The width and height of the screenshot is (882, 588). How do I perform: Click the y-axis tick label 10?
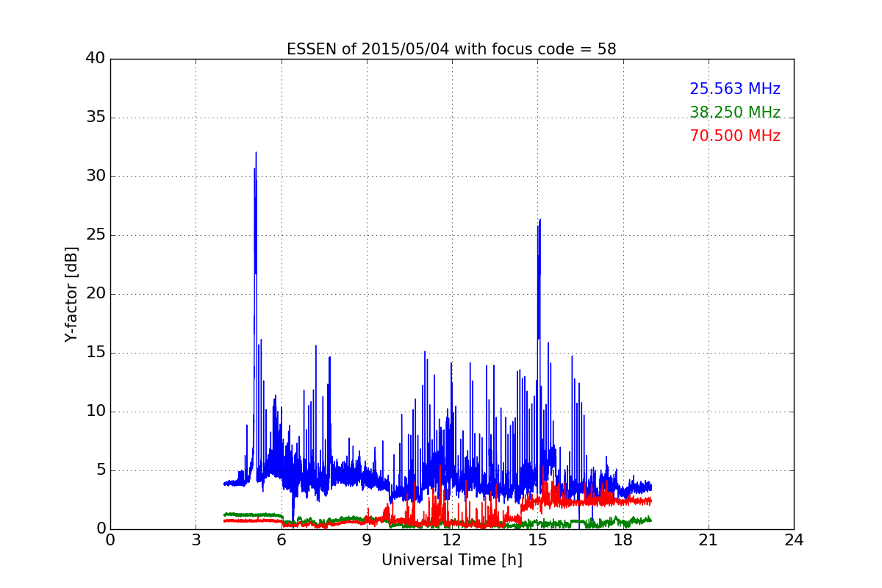point(96,412)
